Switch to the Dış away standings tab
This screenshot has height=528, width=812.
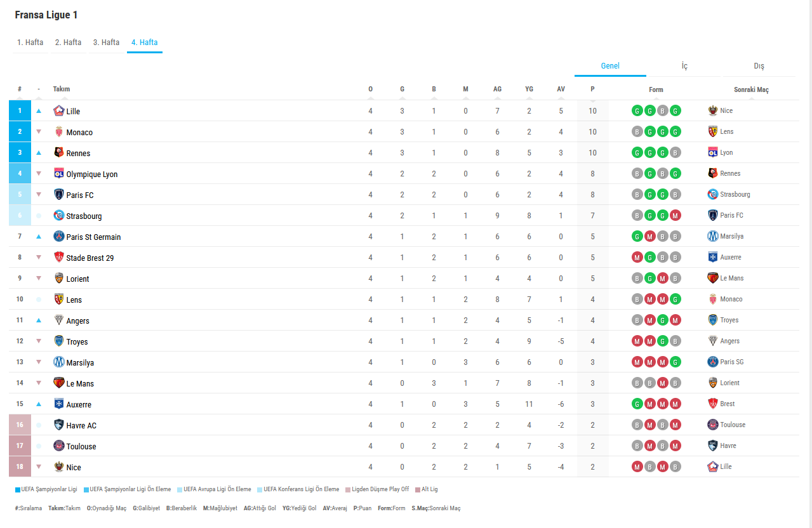[759, 66]
